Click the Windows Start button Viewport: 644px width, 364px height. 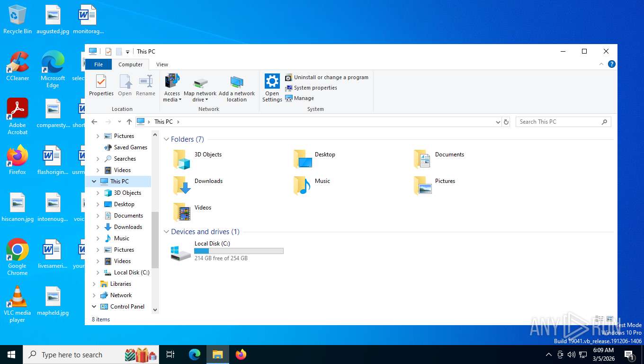[11, 355]
